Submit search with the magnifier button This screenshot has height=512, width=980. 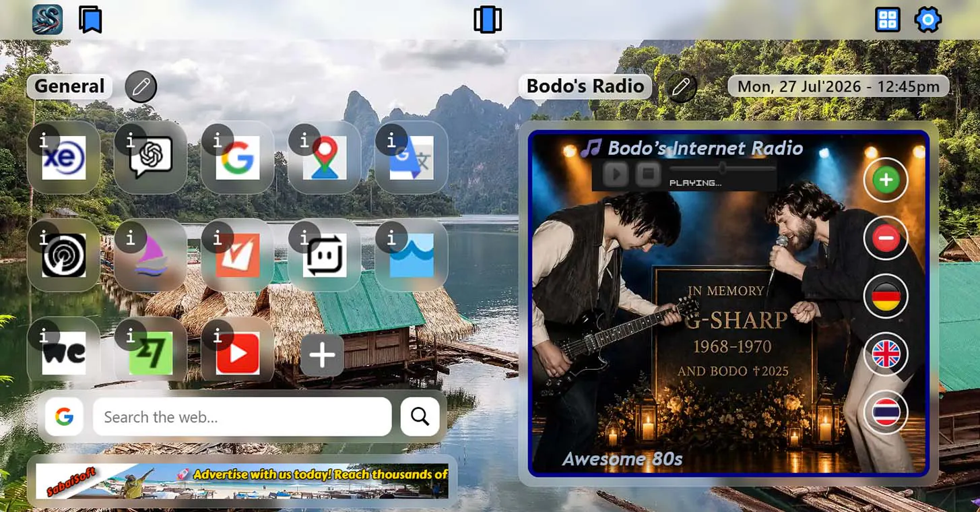(x=420, y=417)
